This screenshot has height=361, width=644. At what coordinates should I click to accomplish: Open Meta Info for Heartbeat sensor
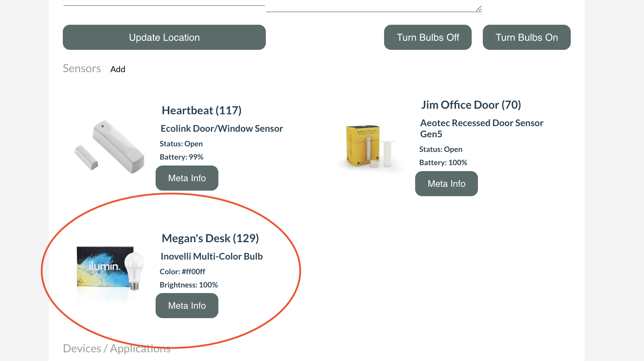pos(187,178)
